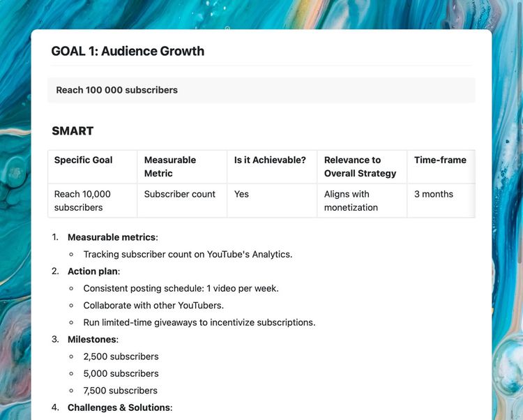
Task: Click the "Action plan" numbered item
Action: pos(93,271)
